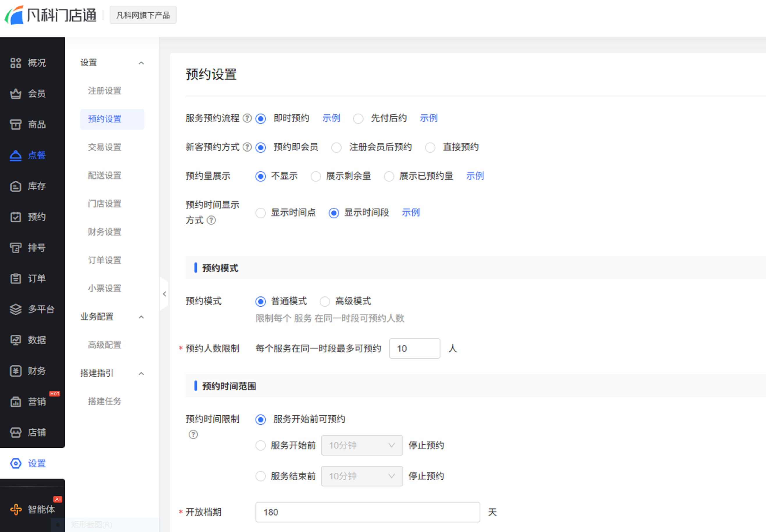Collapse the submenu with side arrow handle
This screenshot has width=766, height=532.
click(x=164, y=294)
